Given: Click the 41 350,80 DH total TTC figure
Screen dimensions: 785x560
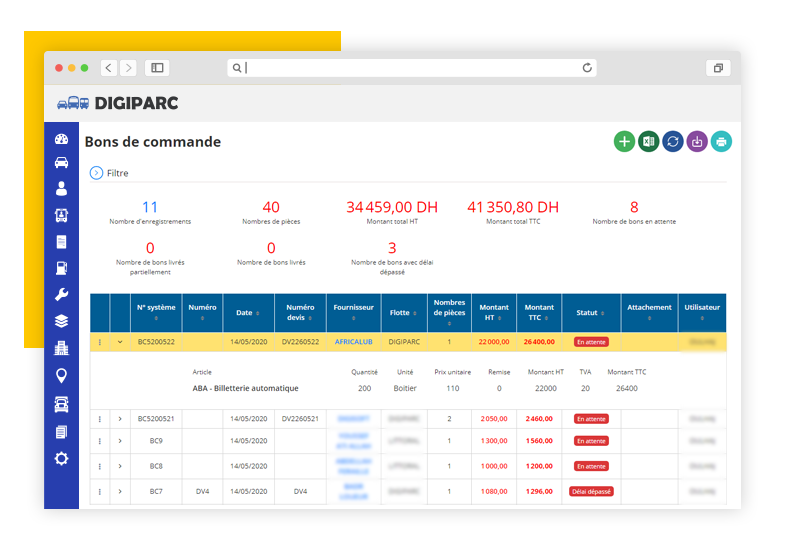Looking at the screenshot, I should (x=513, y=207).
